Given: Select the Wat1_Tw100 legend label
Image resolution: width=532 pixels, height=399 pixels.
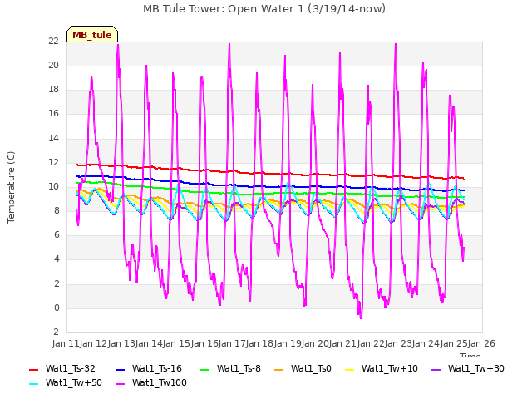Looking at the screenshot, I should tap(160, 383).
